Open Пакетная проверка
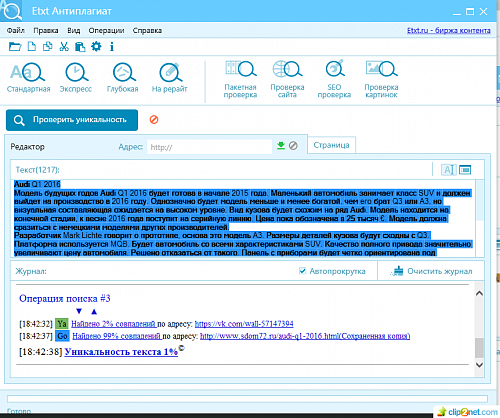The width and height of the screenshot is (500, 418). [240, 79]
